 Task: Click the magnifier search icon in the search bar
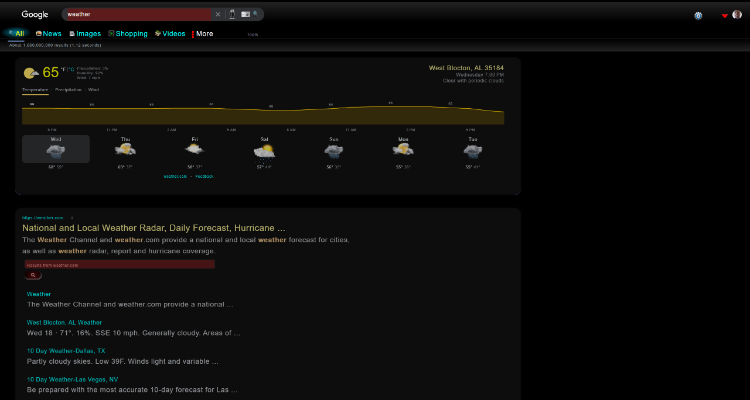point(256,14)
